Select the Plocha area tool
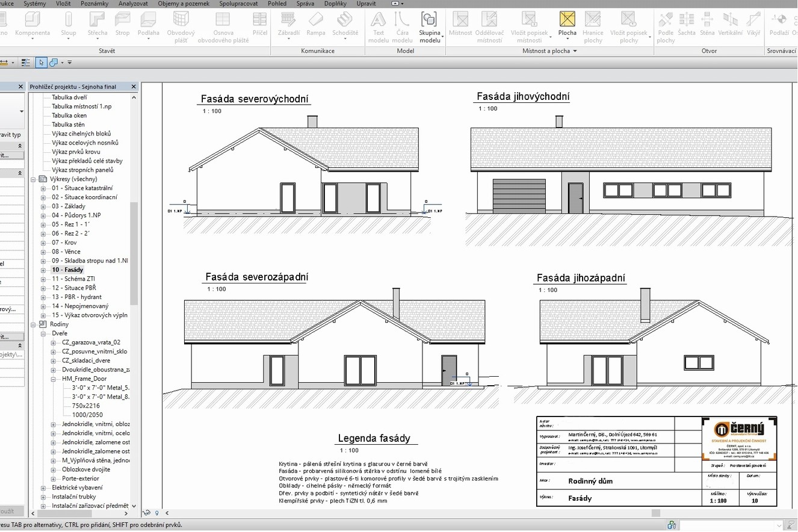 (x=567, y=24)
